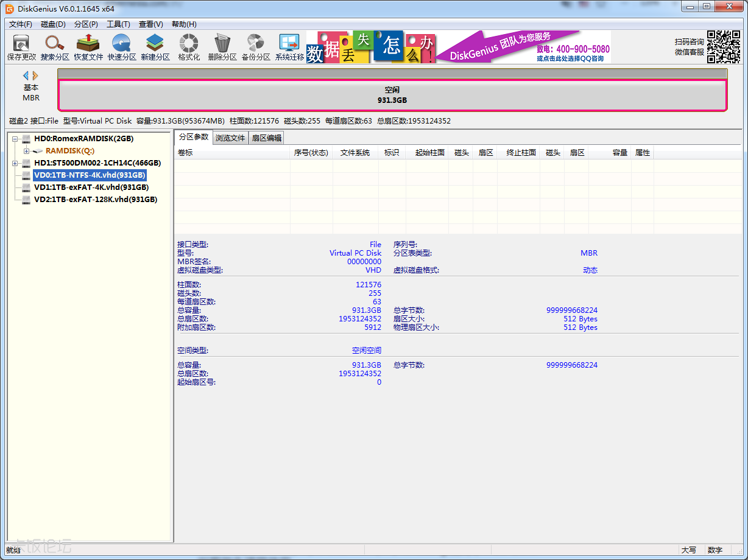This screenshot has height=560, width=748.
Task: Select the 搜索分区 (Search Partition) tool
Action: point(54,47)
